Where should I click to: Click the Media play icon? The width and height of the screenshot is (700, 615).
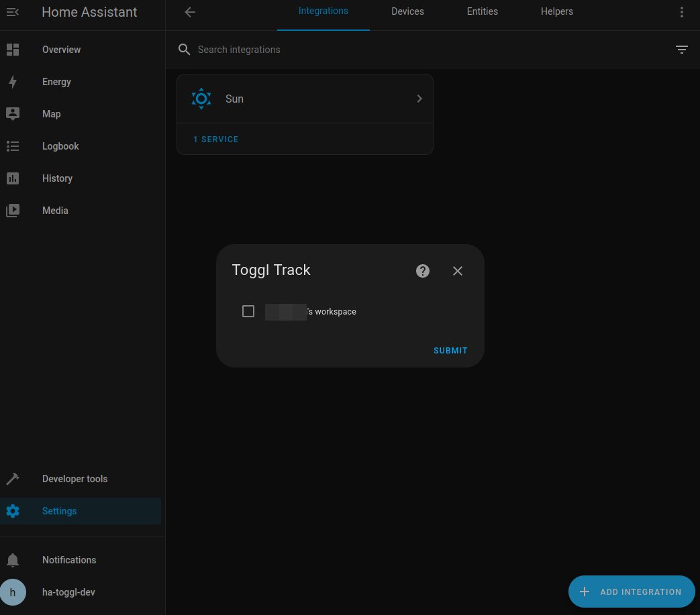13,211
